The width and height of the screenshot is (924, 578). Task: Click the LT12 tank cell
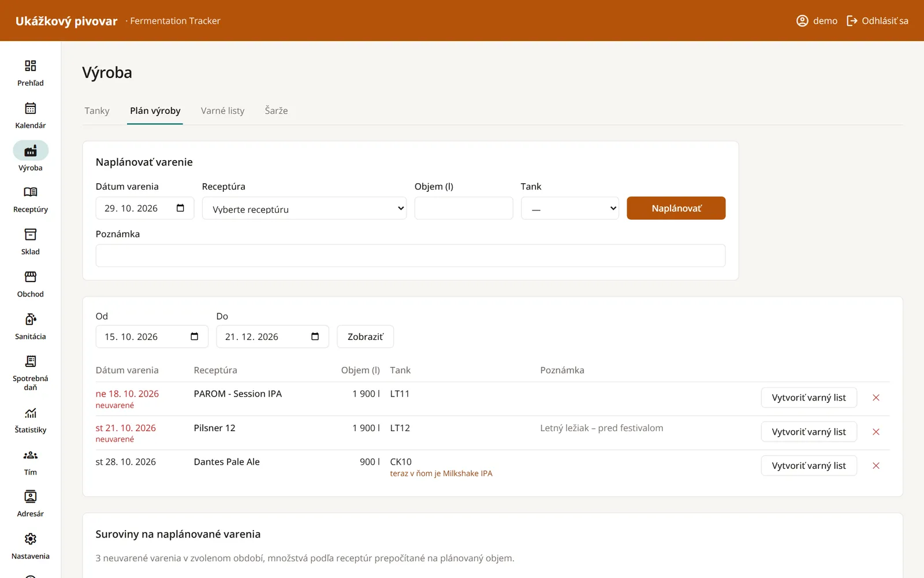click(x=400, y=428)
